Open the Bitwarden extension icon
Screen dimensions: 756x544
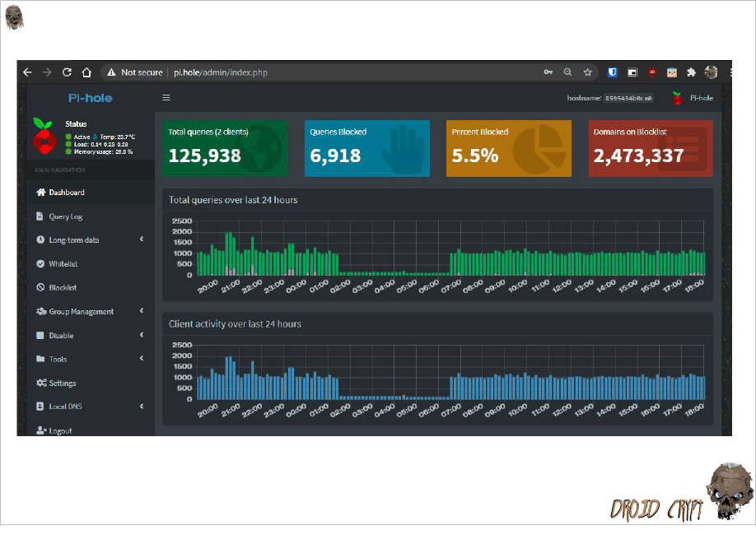pyautogui.click(x=613, y=72)
